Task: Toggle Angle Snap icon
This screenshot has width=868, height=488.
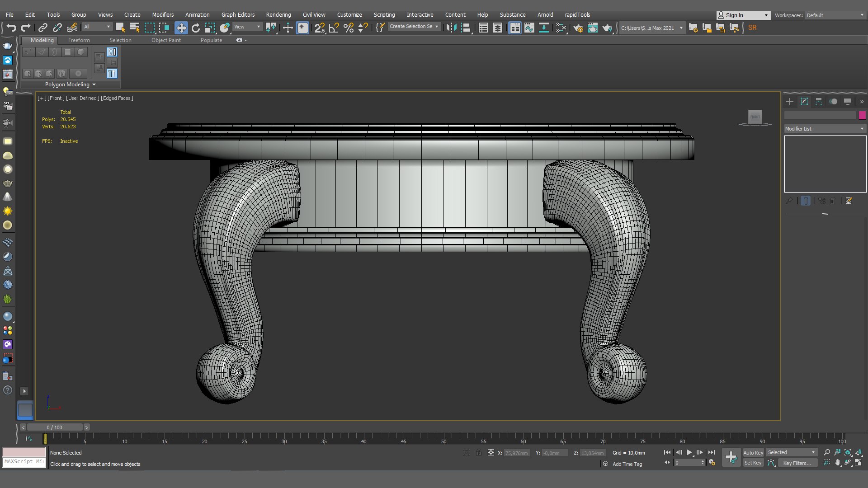Action: pos(334,28)
